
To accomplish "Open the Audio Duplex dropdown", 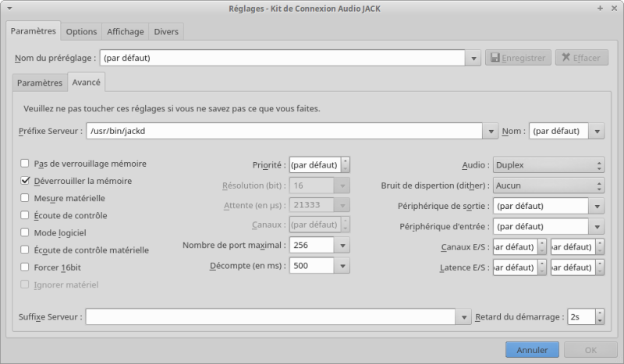I will 548,165.
